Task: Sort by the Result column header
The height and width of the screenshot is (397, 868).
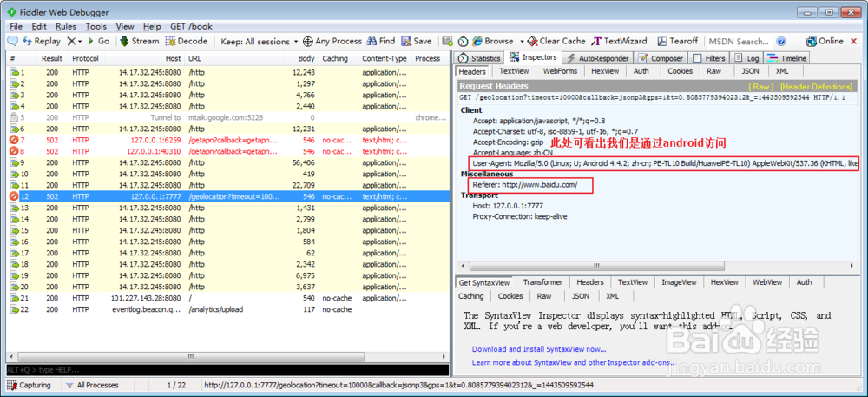Action: 51,58
